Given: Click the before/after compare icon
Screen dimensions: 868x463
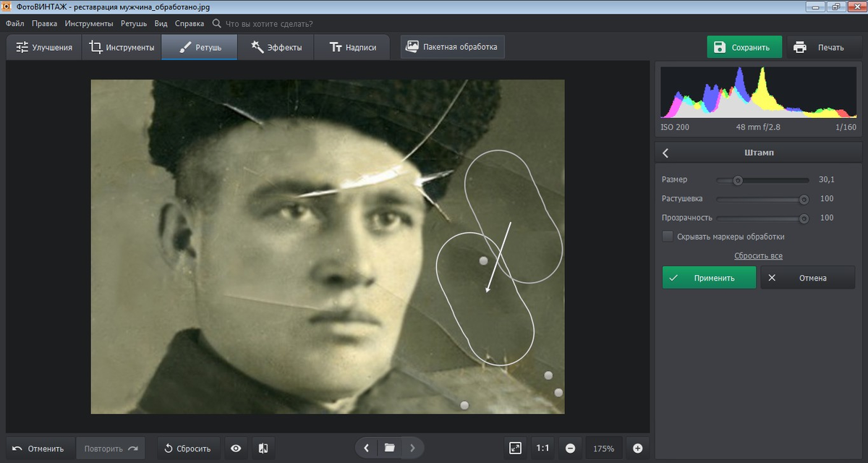Looking at the screenshot, I should coord(263,449).
